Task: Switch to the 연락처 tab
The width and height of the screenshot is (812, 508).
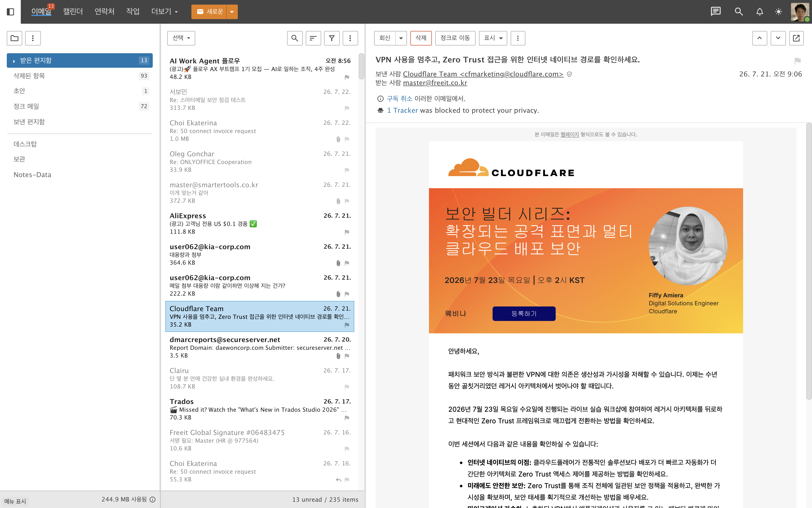Action: pos(104,11)
